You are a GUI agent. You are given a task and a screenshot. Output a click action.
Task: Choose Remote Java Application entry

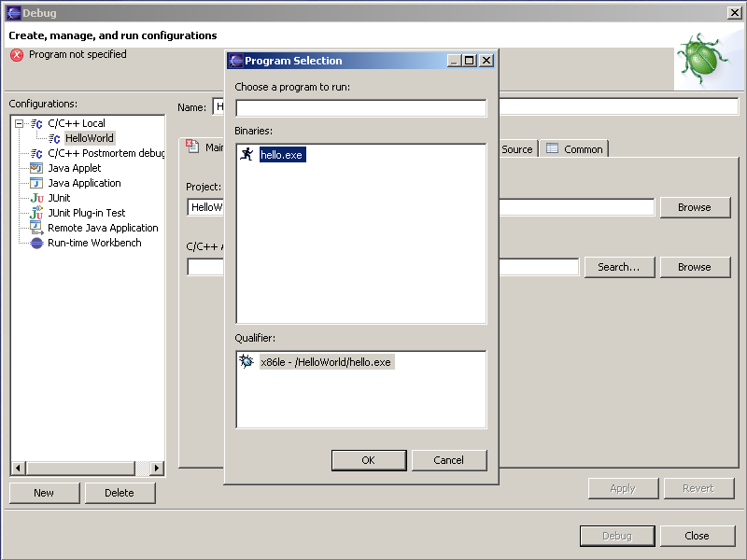(103, 228)
